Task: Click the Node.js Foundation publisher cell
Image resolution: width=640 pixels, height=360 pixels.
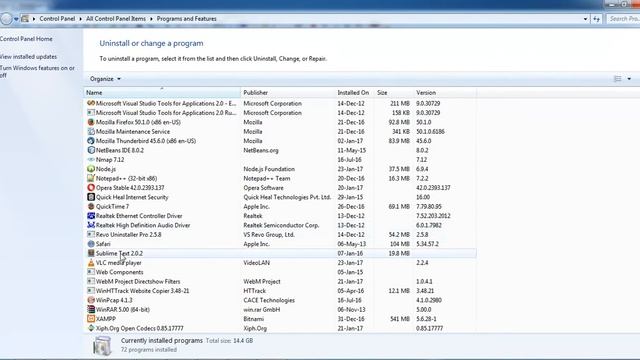Action: pyautogui.click(x=269, y=169)
